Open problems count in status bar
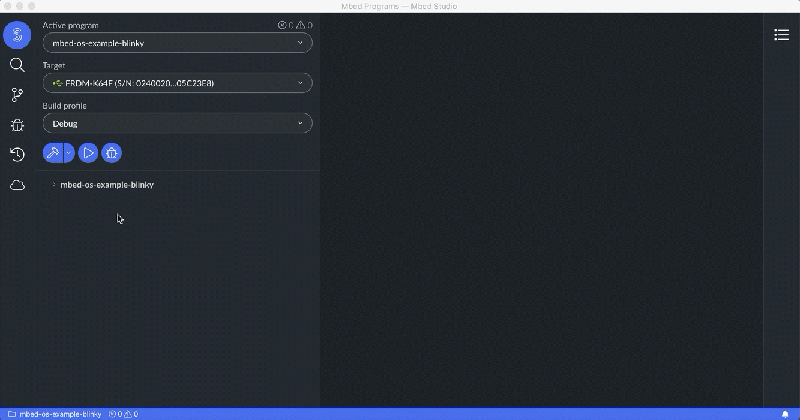This screenshot has width=800, height=420. (123, 414)
